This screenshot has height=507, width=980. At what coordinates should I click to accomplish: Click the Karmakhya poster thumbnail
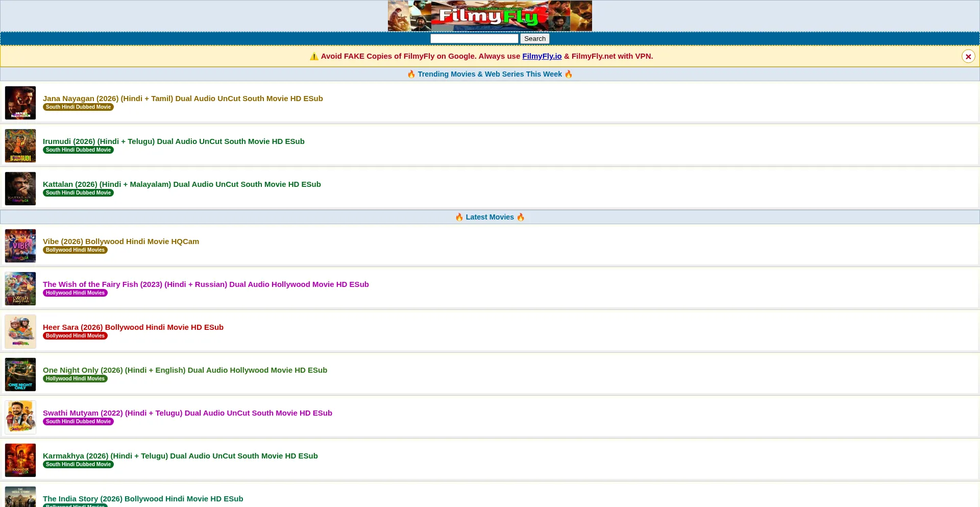[20, 460]
